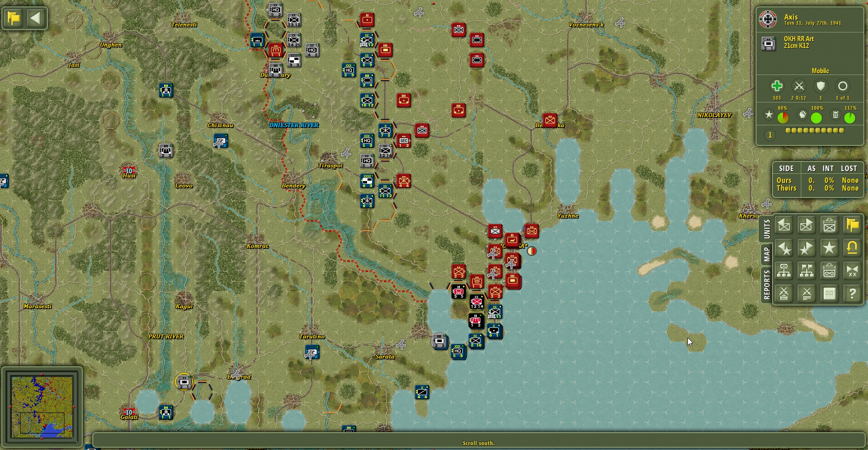Click the yellow flags end-turn button top-left
This screenshot has height=450, width=868.
(x=14, y=18)
